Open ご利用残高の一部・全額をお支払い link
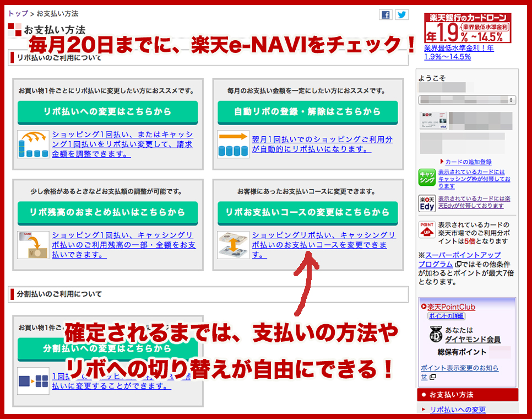Screen dimensions: 532x419 pos(124,245)
